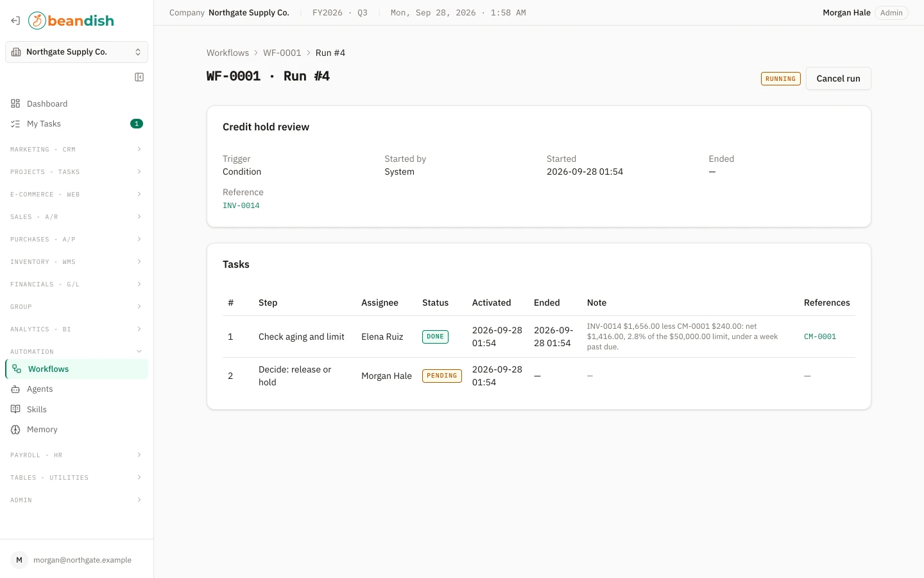Collapse the Automation section
Image resolution: width=924 pixels, height=578 pixels.
pyautogui.click(x=76, y=351)
